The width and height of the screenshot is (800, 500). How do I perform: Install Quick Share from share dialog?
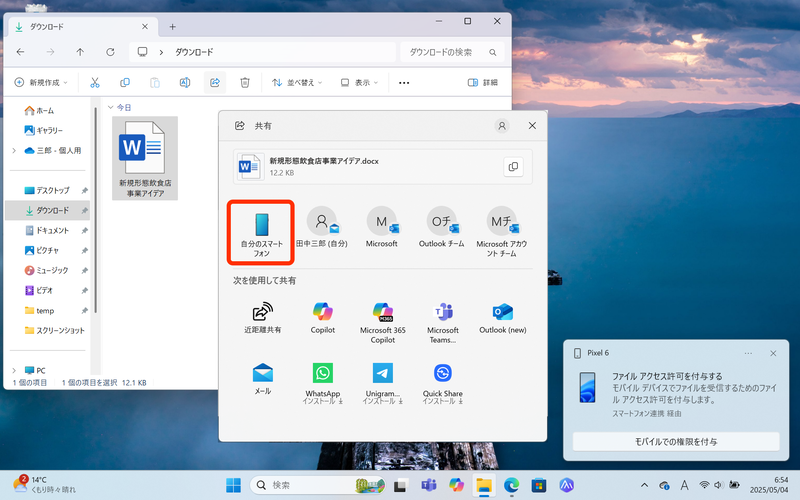pyautogui.click(x=443, y=383)
